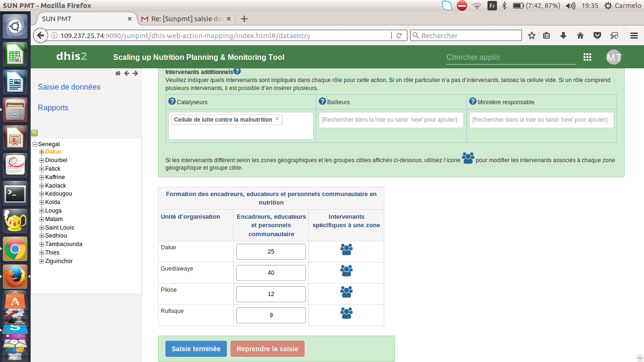Viewport: 644px width, 362px height.
Task: Expand the Fatick tree node
Action: click(x=41, y=169)
